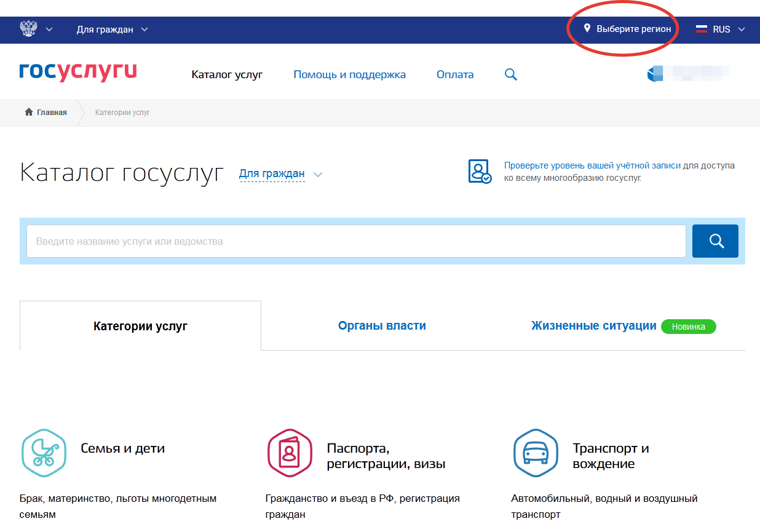This screenshot has height=532, width=760.
Task: Click the Госуслуги logo
Action: click(78, 72)
